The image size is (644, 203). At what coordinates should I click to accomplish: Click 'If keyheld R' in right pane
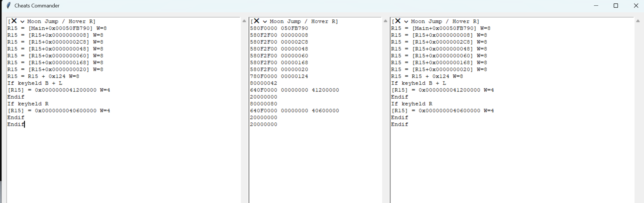tap(411, 104)
